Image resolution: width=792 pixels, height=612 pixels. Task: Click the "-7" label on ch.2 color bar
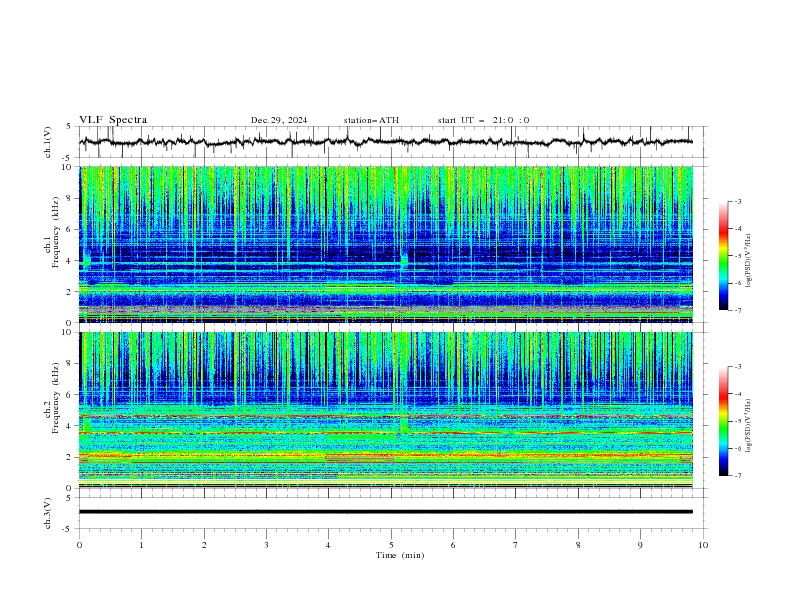[737, 476]
